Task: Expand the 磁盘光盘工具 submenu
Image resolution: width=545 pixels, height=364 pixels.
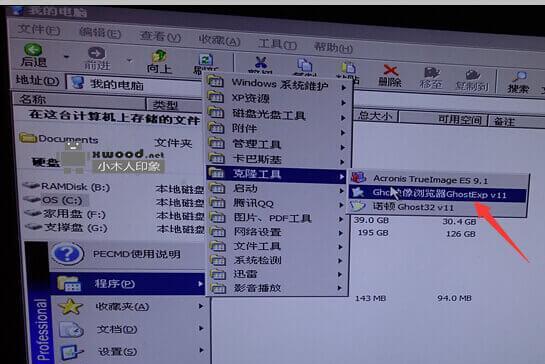Action: (277, 114)
